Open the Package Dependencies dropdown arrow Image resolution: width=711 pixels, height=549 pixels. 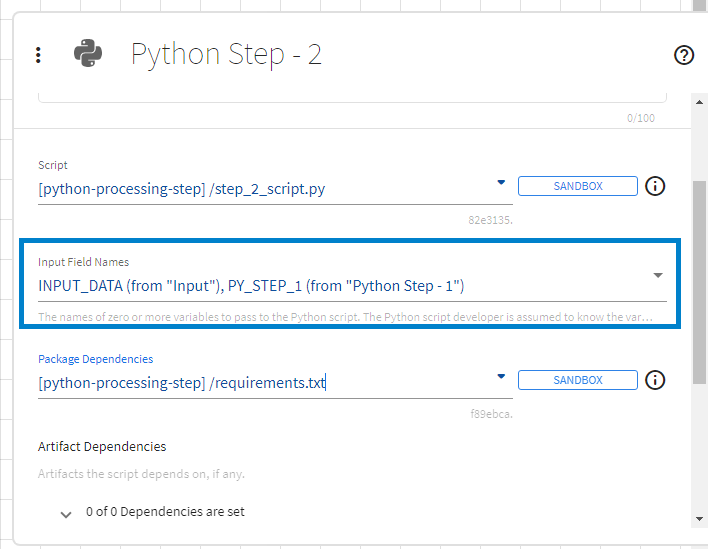[x=500, y=376]
